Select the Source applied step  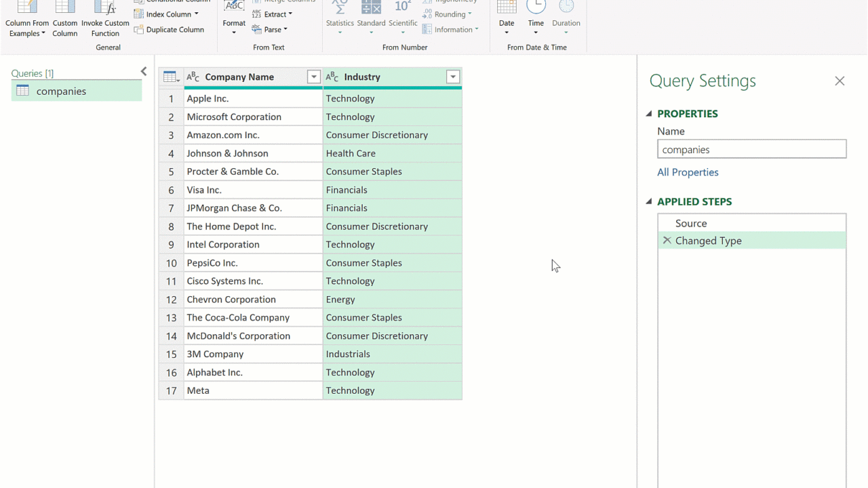[x=691, y=223]
